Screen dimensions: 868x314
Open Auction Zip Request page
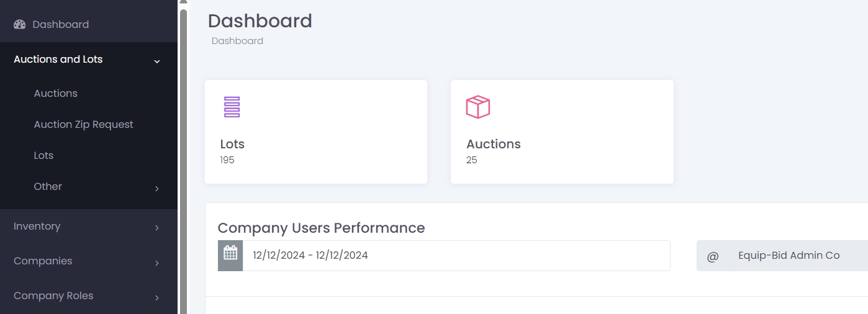coord(84,124)
